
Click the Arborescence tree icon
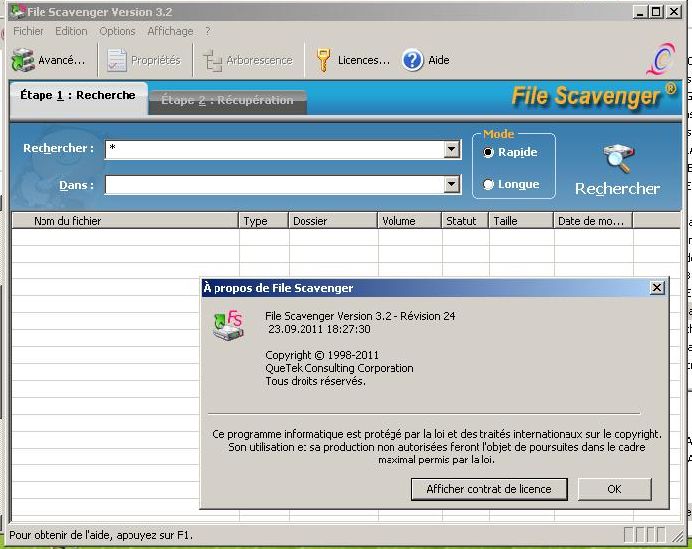[x=212, y=60]
